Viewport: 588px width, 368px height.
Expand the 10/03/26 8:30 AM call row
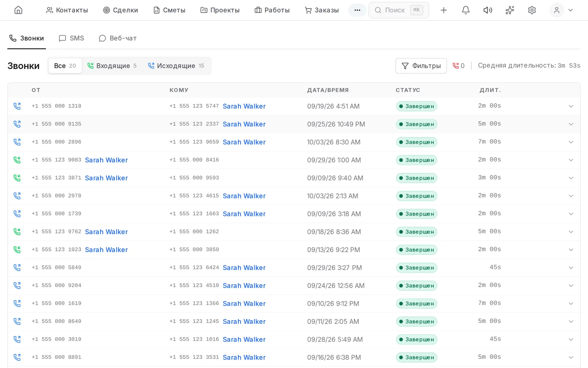click(571, 142)
